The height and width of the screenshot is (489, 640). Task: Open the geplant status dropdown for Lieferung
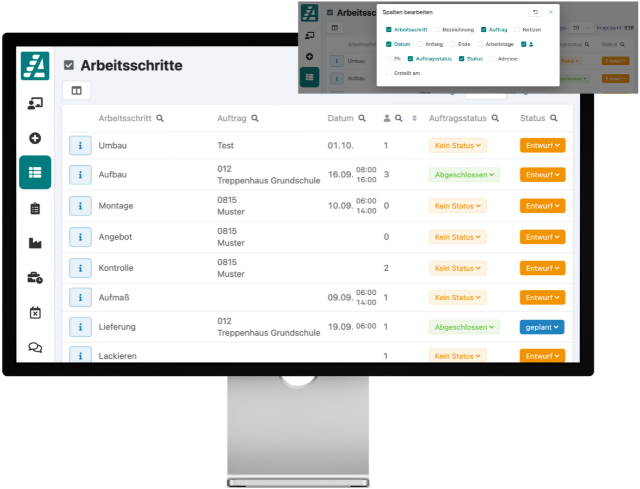click(x=542, y=327)
